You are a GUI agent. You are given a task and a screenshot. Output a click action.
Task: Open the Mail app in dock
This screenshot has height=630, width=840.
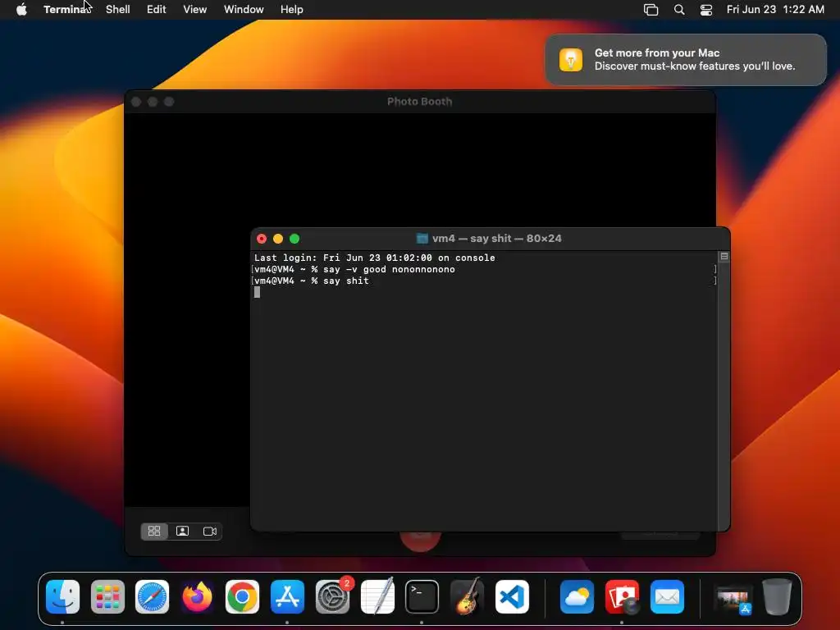pyautogui.click(x=667, y=597)
